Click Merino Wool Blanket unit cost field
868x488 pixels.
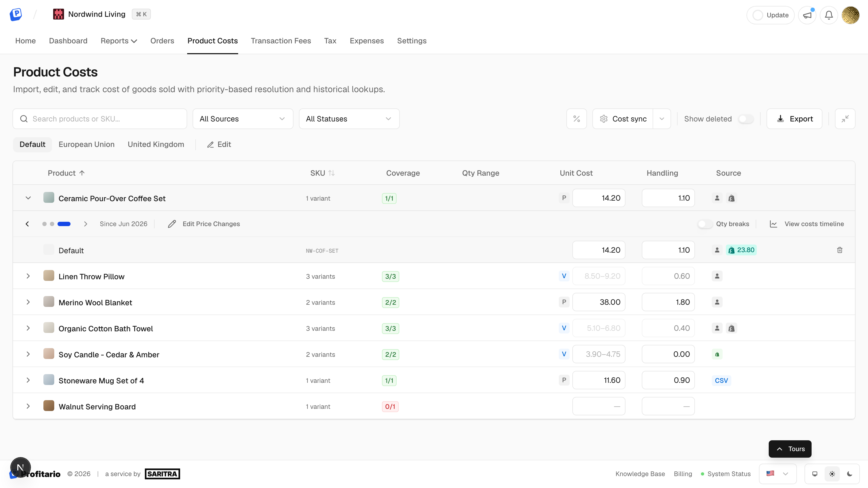click(599, 302)
